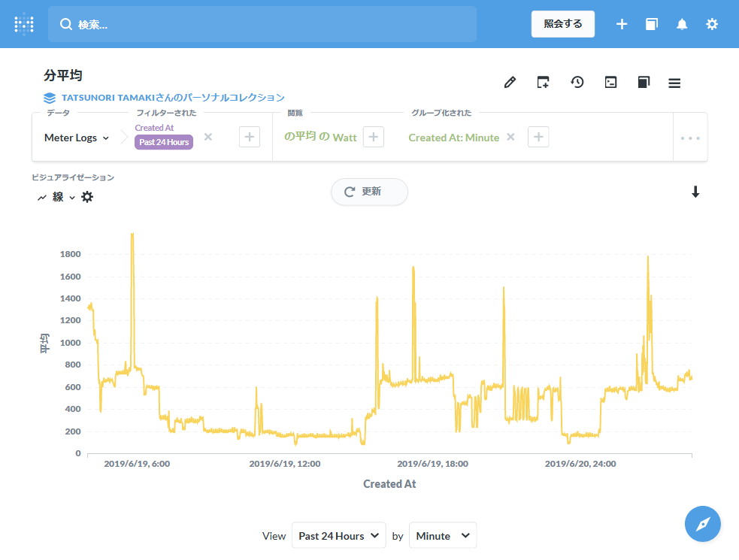This screenshot has width=739, height=560.
Task: Open the compass help button
Action: (x=703, y=524)
